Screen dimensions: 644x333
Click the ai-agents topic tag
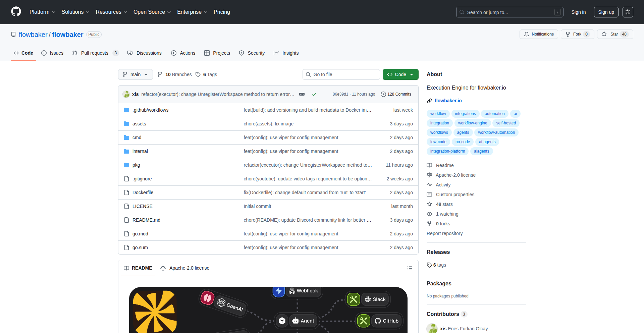click(487, 142)
